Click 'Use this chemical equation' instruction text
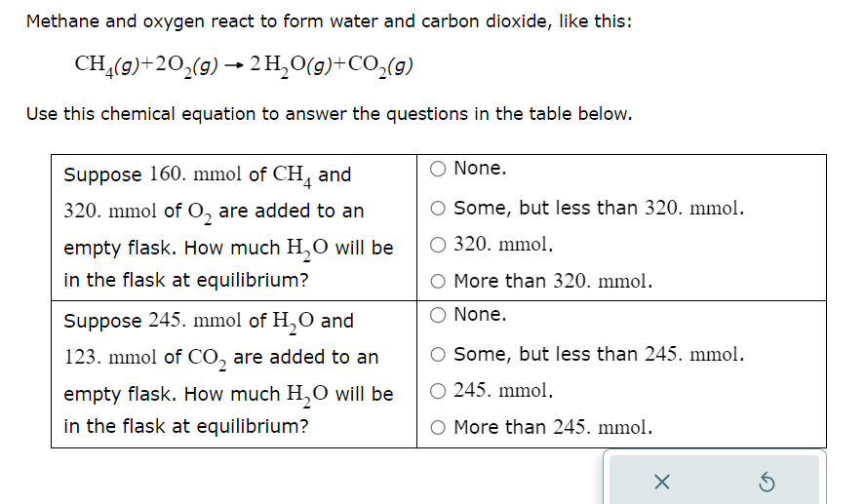Image resolution: width=865 pixels, height=504 pixels. point(329,114)
